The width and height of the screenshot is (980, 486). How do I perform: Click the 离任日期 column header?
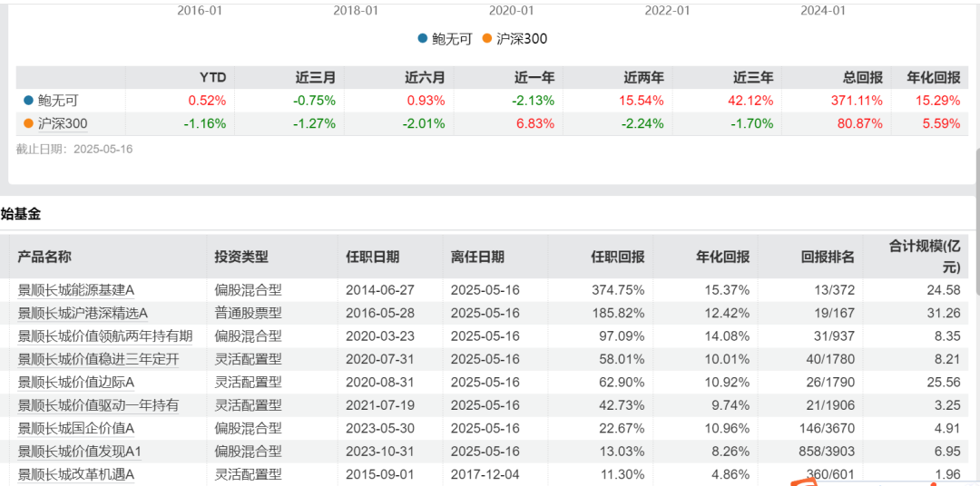(477, 257)
